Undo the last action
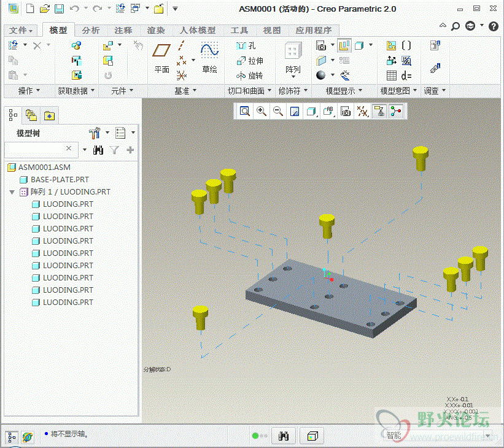The height and width of the screenshot is (448, 504). pyautogui.click(x=74, y=9)
